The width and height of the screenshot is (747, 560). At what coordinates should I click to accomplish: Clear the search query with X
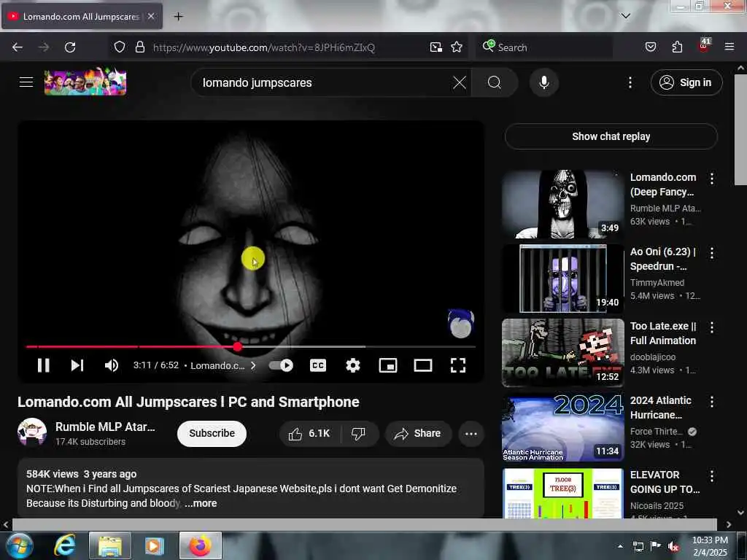click(x=460, y=82)
